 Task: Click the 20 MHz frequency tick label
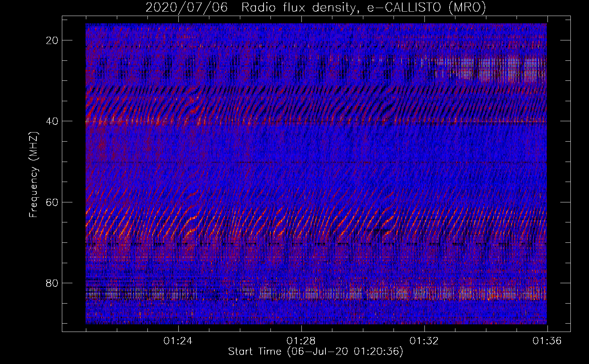click(52, 40)
